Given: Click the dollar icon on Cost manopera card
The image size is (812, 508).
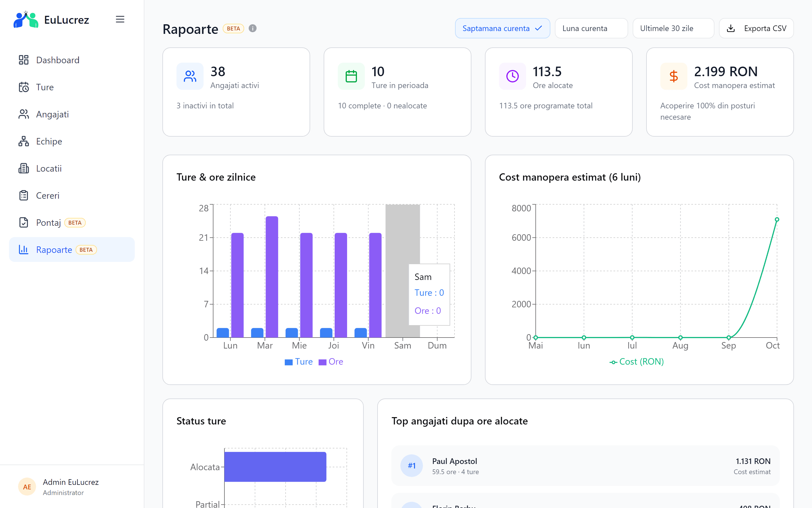Looking at the screenshot, I should pos(674,76).
